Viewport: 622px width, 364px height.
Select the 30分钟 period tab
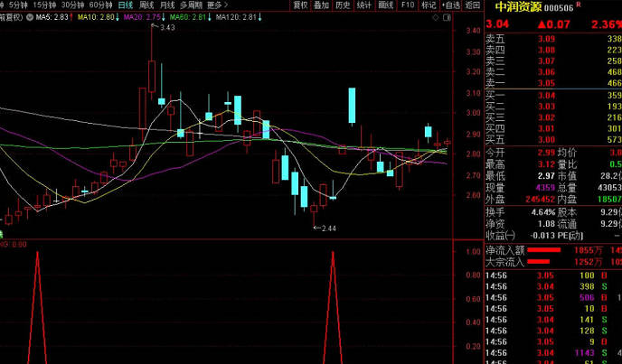[72, 5]
